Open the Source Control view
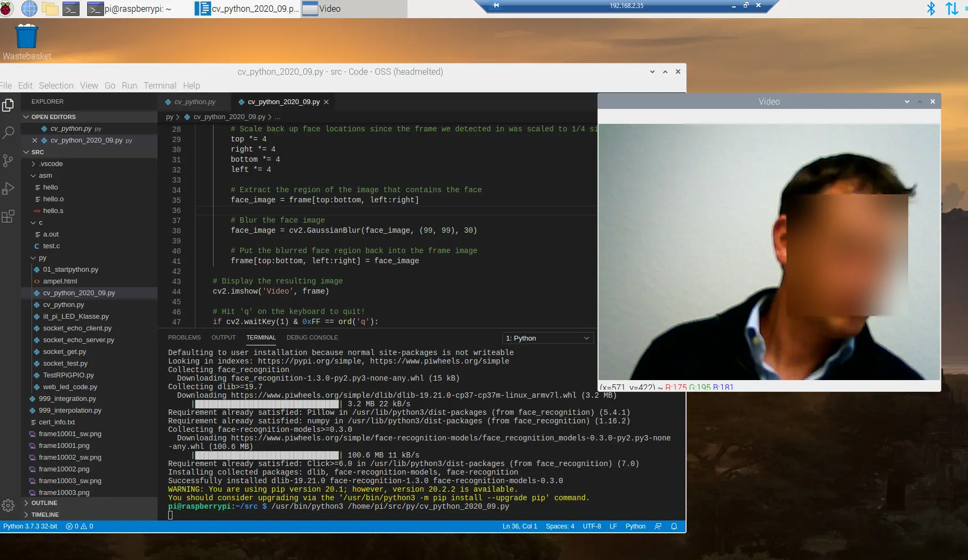Image resolution: width=968 pixels, height=560 pixels. click(x=8, y=161)
